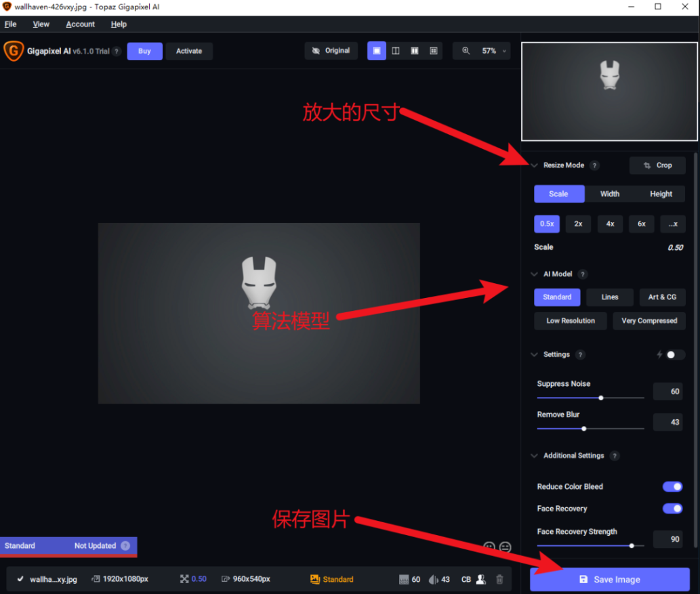This screenshot has height=594, width=700.
Task: Click the noise icon next to 60
Action: pos(404,579)
